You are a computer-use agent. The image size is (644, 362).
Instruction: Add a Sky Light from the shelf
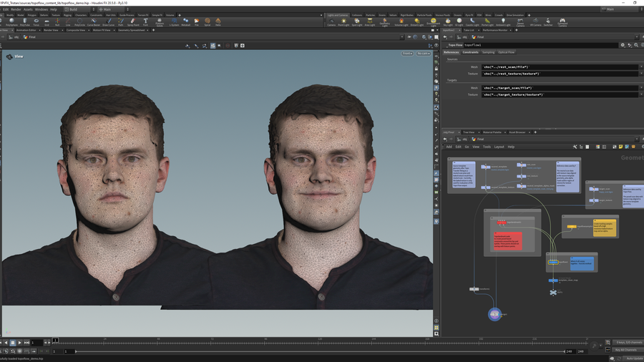coord(448,21)
